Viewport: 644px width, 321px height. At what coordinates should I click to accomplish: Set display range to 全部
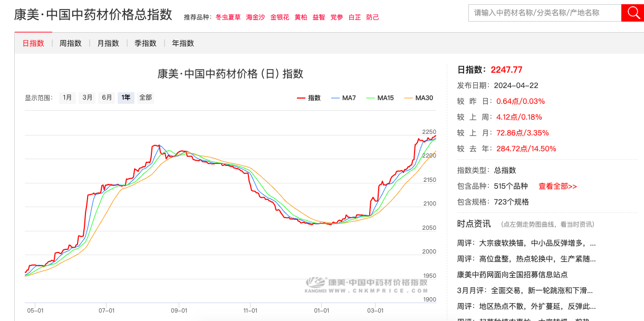146,98
